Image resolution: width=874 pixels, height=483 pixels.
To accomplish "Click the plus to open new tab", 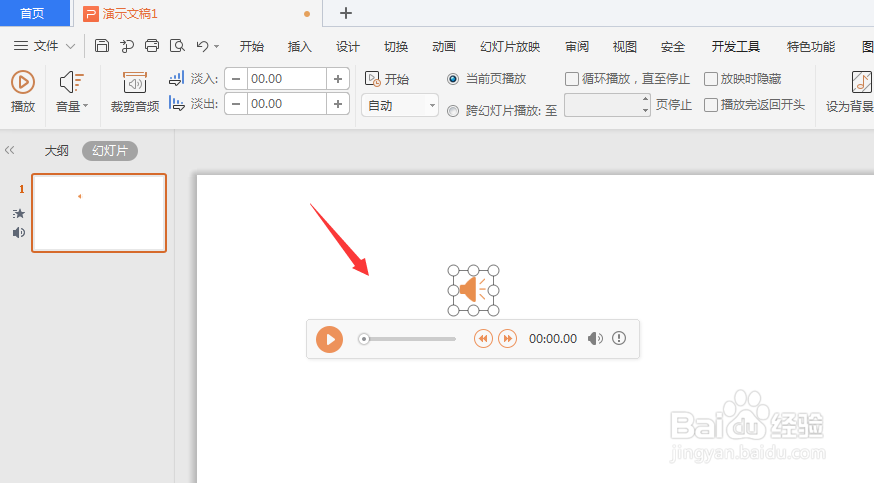I will click(x=346, y=13).
